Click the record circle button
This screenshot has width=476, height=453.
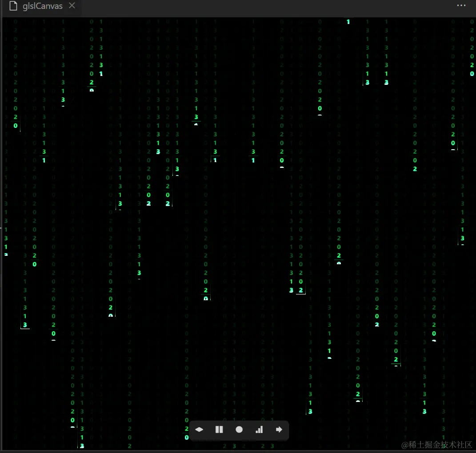pos(239,429)
